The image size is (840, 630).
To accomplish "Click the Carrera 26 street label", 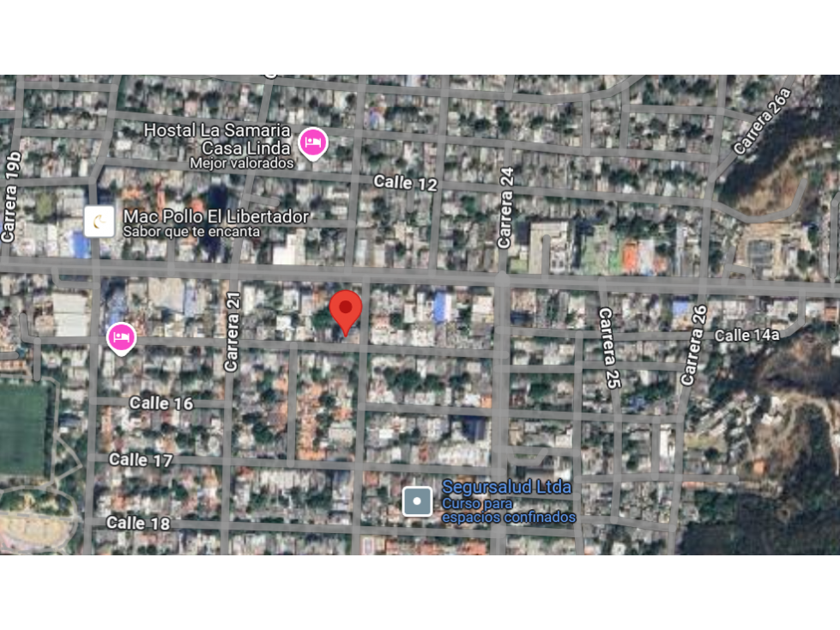I will pyautogui.click(x=694, y=345).
